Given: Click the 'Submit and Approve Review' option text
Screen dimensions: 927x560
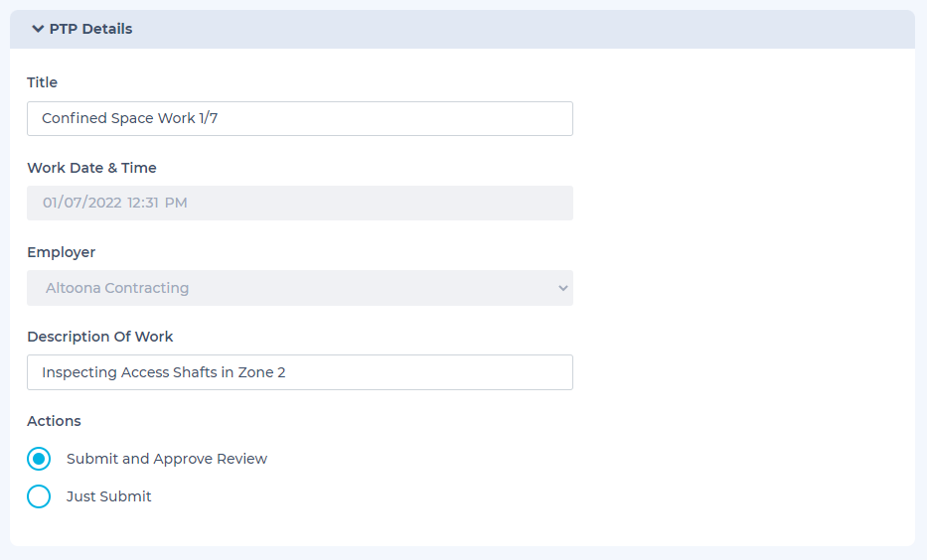Looking at the screenshot, I should pos(167,459).
